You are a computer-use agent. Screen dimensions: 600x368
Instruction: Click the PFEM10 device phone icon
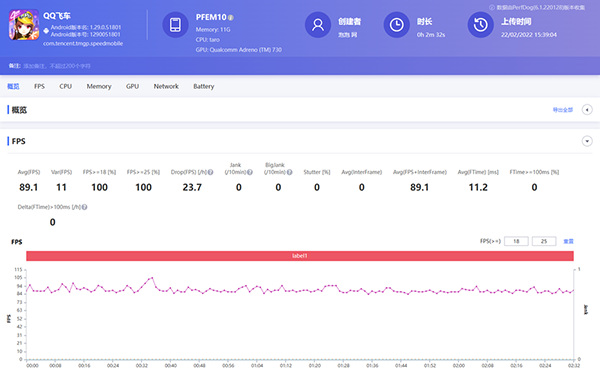pos(175,25)
